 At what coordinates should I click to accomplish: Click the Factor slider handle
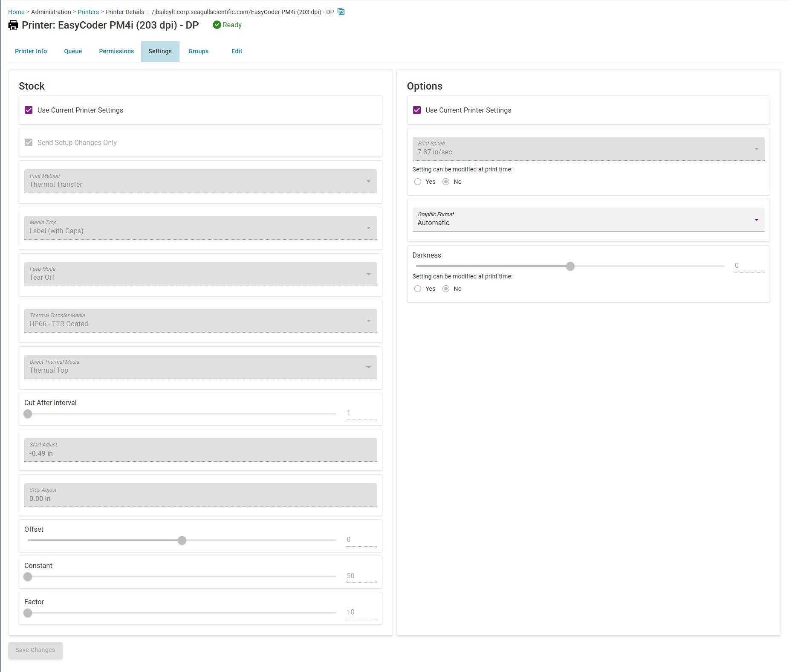(28, 613)
